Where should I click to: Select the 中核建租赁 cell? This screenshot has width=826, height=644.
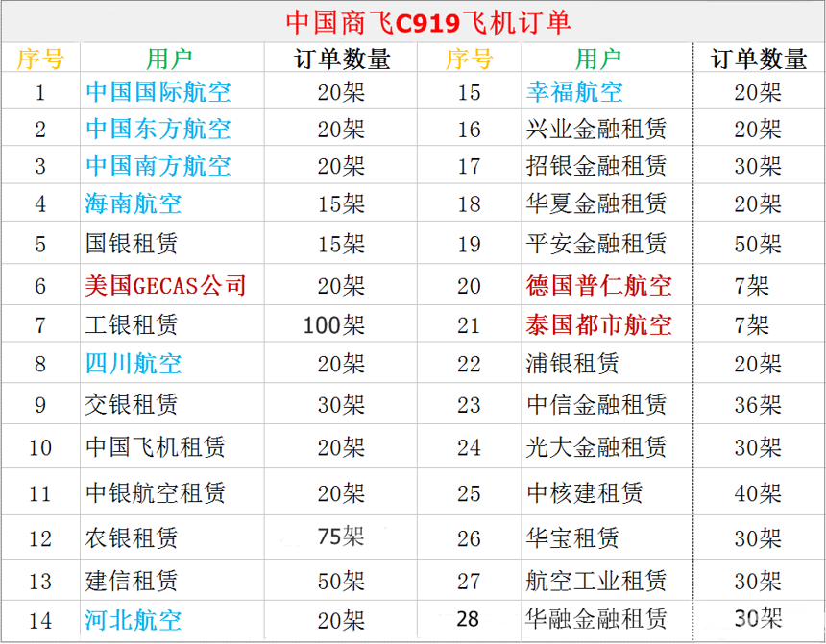coord(607,493)
